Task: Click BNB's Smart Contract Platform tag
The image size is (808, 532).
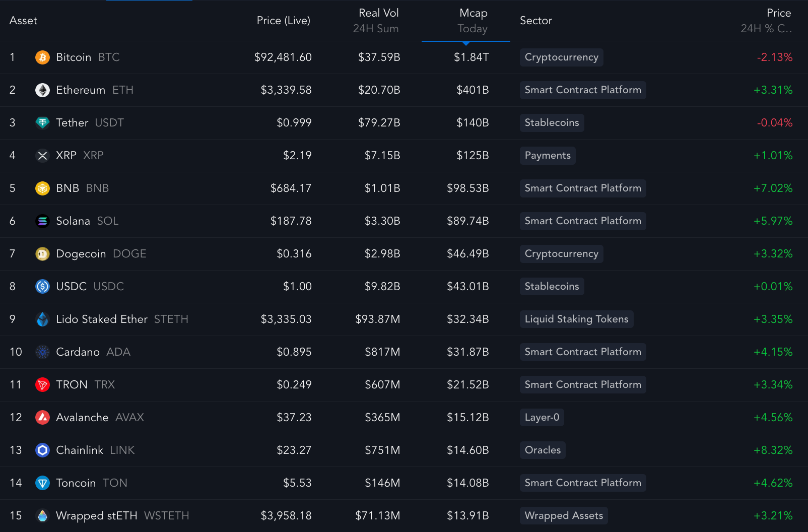Action: tap(583, 188)
